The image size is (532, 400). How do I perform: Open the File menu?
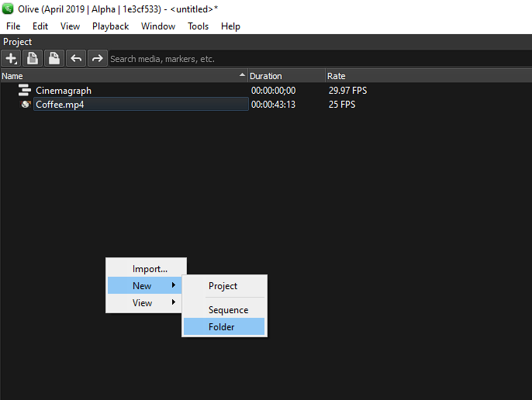[x=13, y=26]
